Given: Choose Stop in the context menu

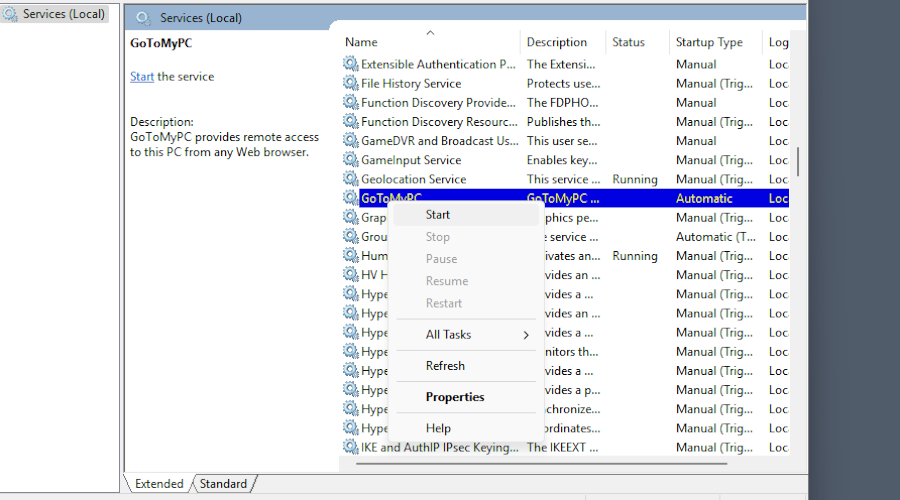Looking at the screenshot, I should (466, 237).
